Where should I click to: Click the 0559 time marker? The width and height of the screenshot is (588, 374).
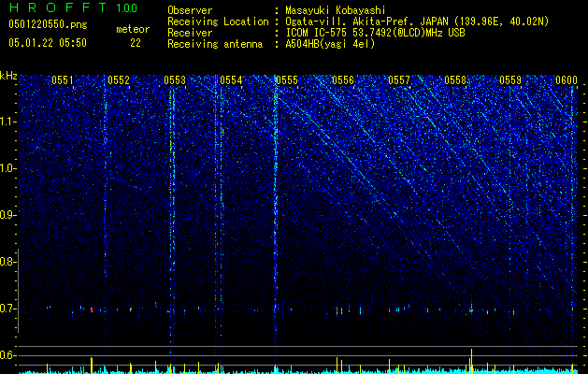[x=510, y=79]
